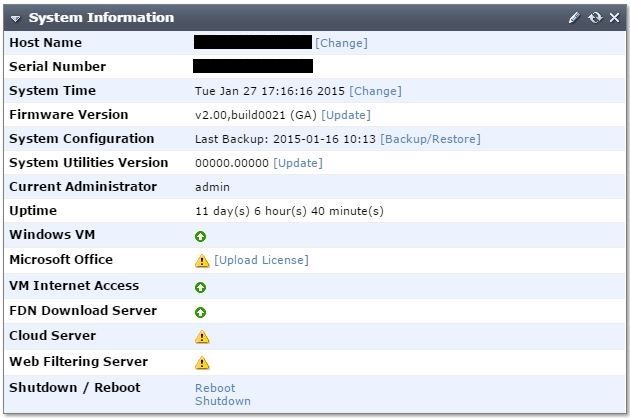Screen dimensions: 630x418
Task: Update the System Utilities Version
Action: click(x=298, y=163)
